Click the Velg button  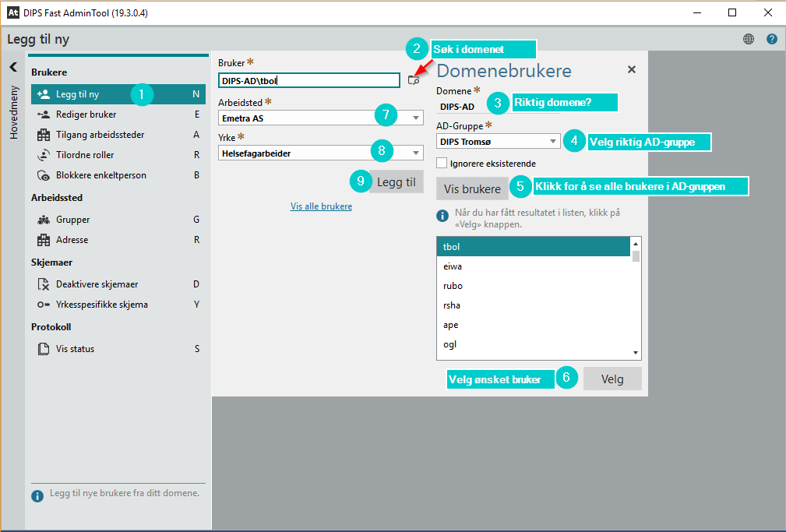click(612, 379)
